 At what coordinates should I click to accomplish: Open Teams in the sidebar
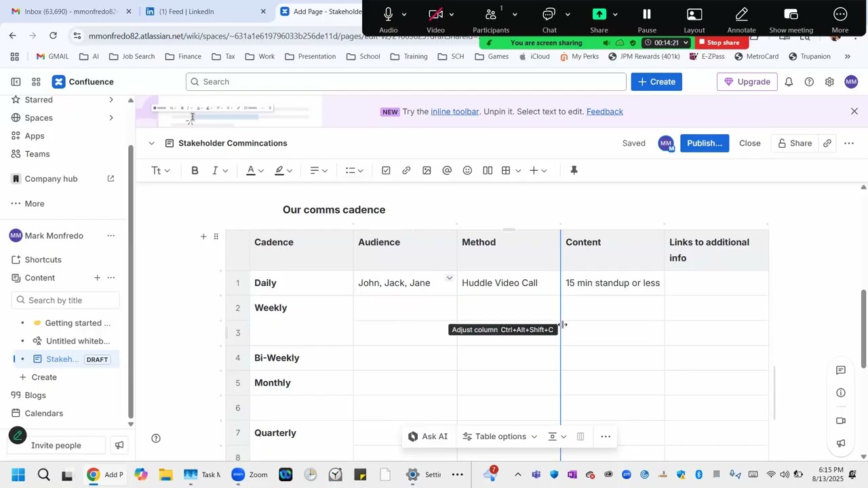(37, 154)
